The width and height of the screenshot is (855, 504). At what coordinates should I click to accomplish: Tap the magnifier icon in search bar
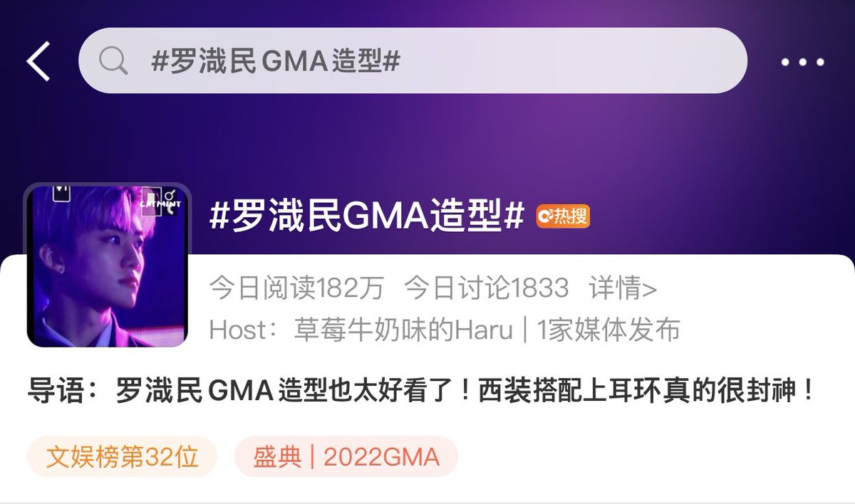(113, 61)
